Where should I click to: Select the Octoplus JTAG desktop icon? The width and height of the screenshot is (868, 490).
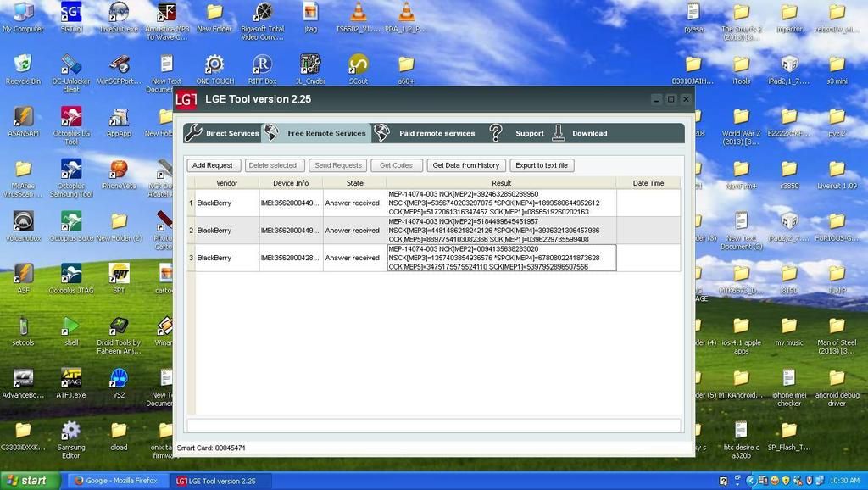pyautogui.click(x=71, y=279)
